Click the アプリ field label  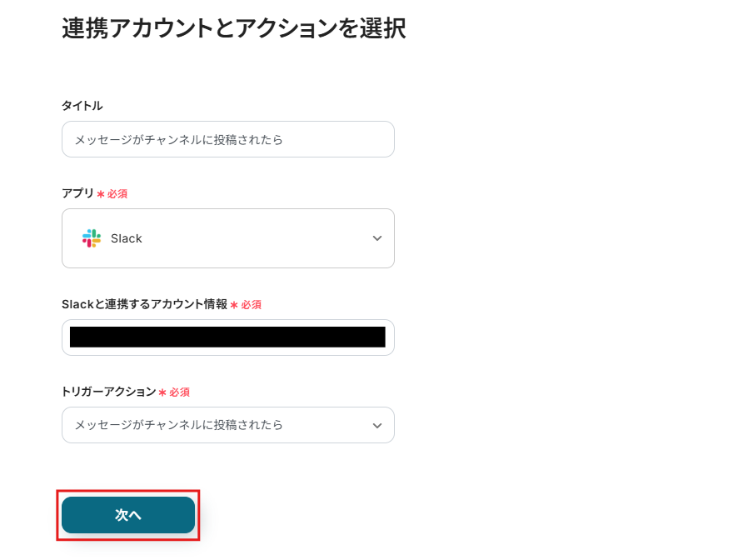tap(77, 193)
